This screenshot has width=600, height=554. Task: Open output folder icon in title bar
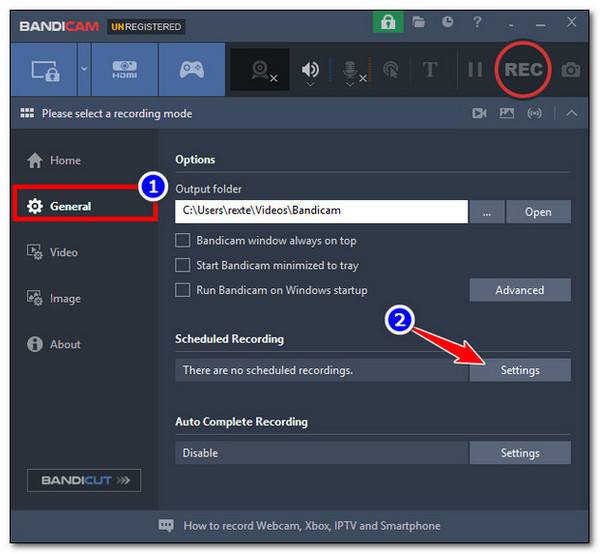pos(418,22)
